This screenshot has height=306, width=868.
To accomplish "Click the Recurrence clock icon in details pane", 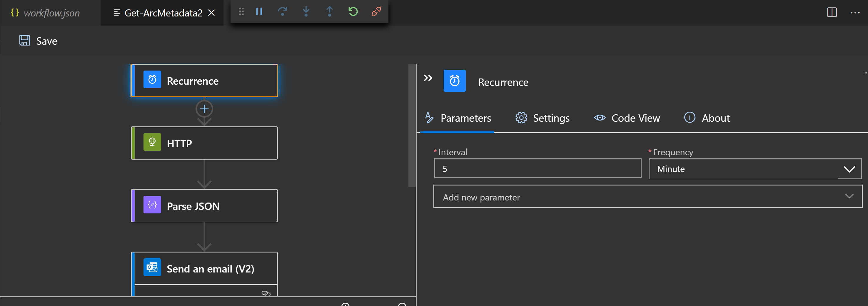I will (x=455, y=81).
